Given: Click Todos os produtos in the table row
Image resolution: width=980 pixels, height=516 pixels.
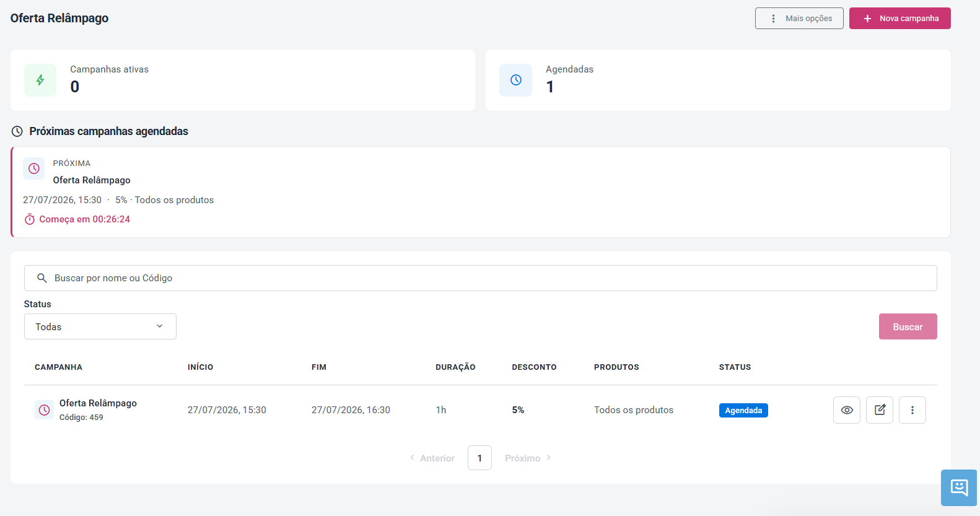Looking at the screenshot, I should coord(634,410).
